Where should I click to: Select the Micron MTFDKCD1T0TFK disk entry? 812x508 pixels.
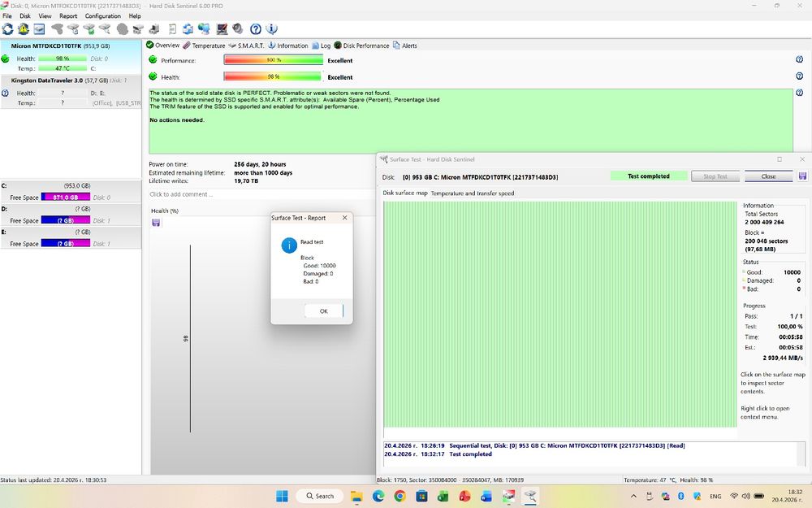(71, 57)
